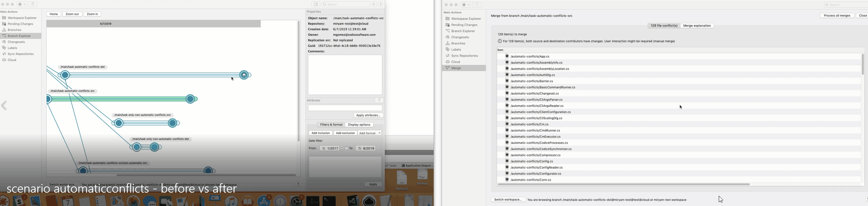Open the App Store from the Dock
This screenshot has width=868, height=206.
(x=264, y=201)
